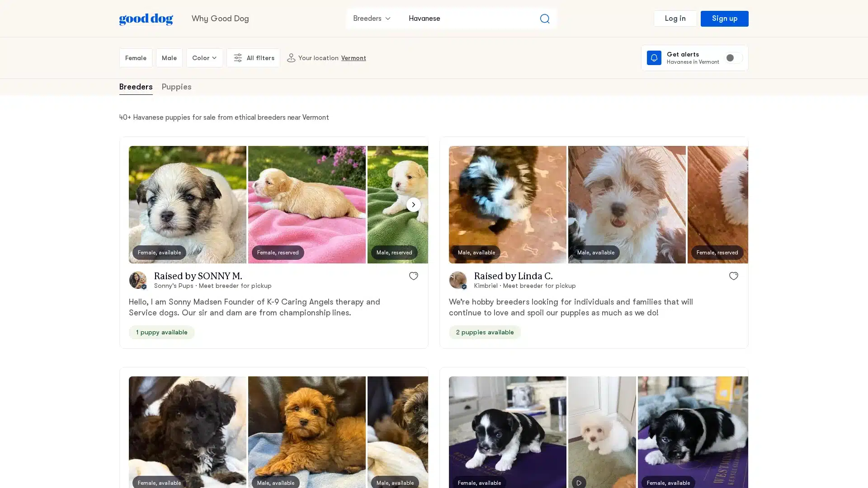
Task: Show next photo in Sonny's Pups carousel
Action: click(413, 205)
